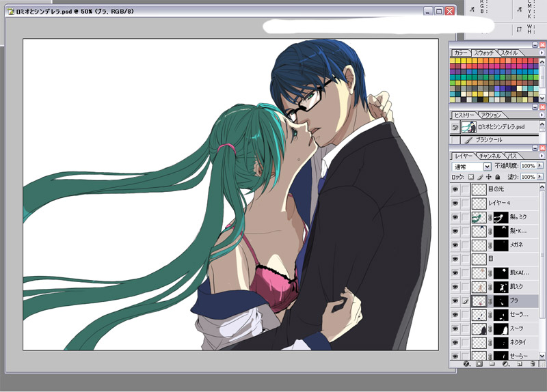Switch to the スタイル tab
Screen dimensions: 547x392
coord(509,53)
